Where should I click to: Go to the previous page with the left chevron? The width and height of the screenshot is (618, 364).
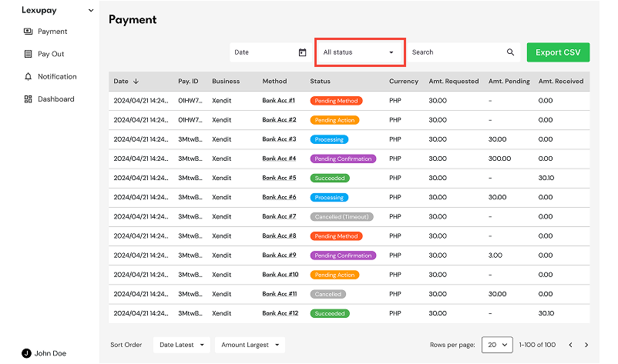570,345
